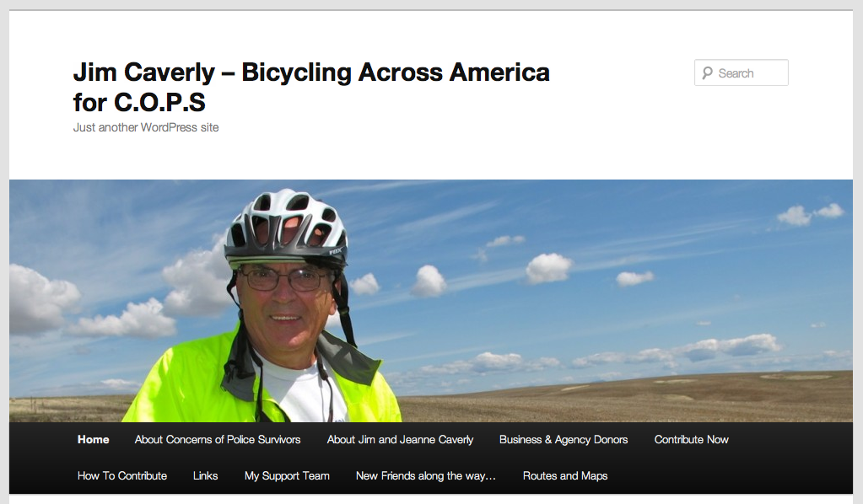Select Contribute Now in navigation bar
The height and width of the screenshot is (504, 863).
tap(691, 440)
